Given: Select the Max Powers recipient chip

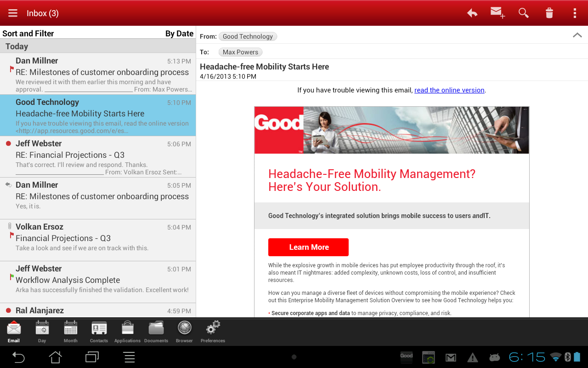Looking at the screenshot, I should tap(240, 52).
